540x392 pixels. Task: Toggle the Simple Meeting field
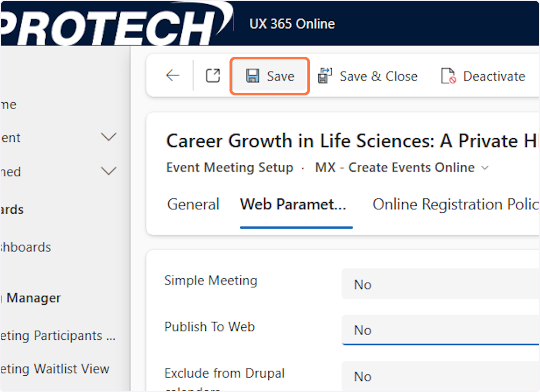(x=440, y=284)
